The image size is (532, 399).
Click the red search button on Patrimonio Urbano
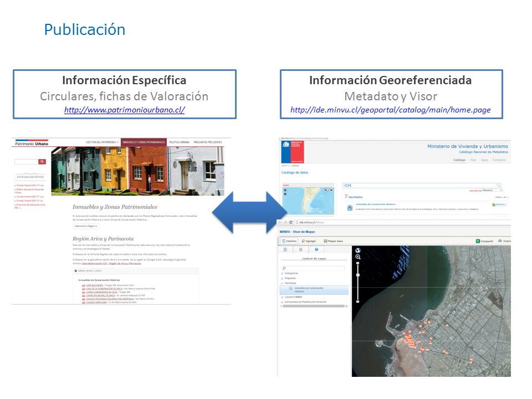pos(42,162)
